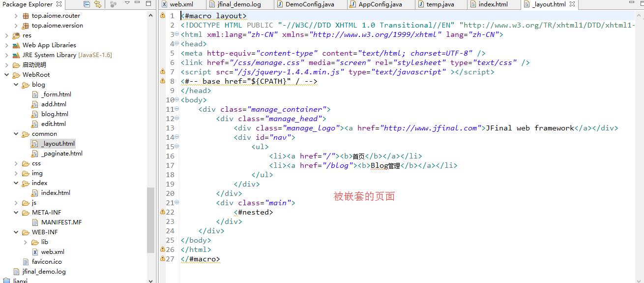The width and height of the screenshot is (644, 283).
Task: Click the META-INF folder icon
Action: (x=26, y=213)
